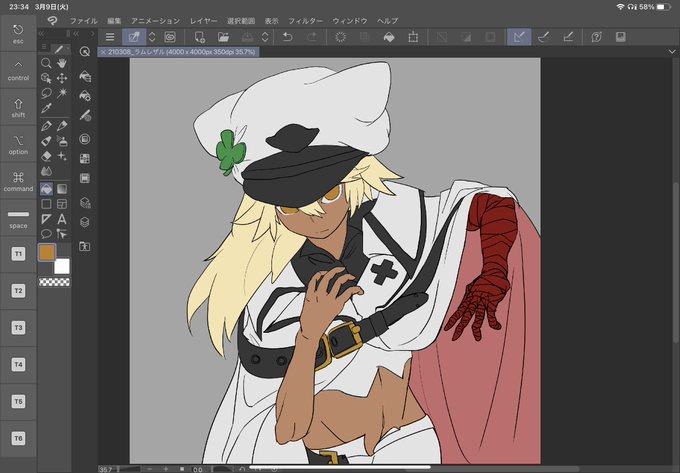This screenshot has height=473, width=680.
Task: Toggle Snap to Special Ruler button
Action: pyautogui.click(x=543, y=37)
